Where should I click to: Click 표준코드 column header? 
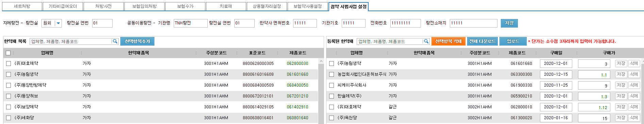(257, 53)
